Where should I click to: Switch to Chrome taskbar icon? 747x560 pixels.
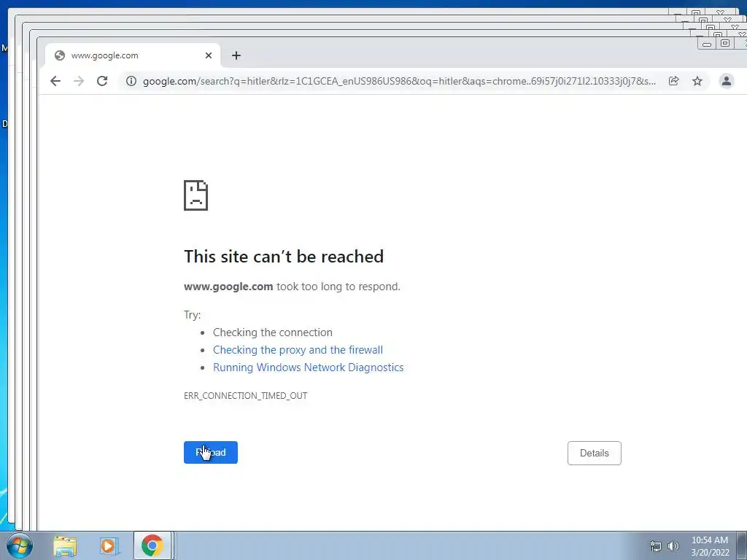(x=152, y=545)
